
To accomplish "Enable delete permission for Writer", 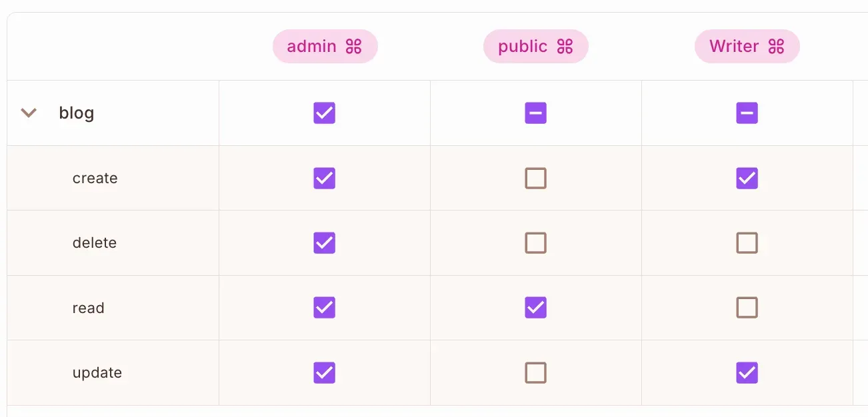I will [x=747, y=243].
